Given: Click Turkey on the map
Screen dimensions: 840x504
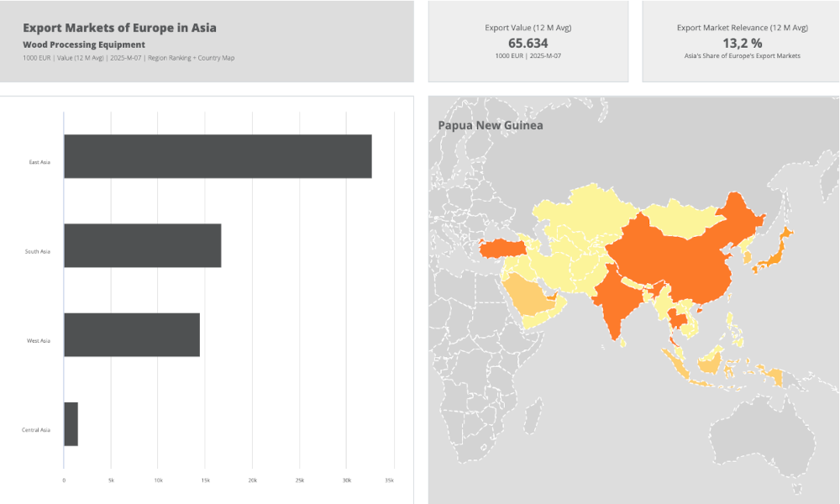Looking at the screenshot, I should (x=502, y=248).
